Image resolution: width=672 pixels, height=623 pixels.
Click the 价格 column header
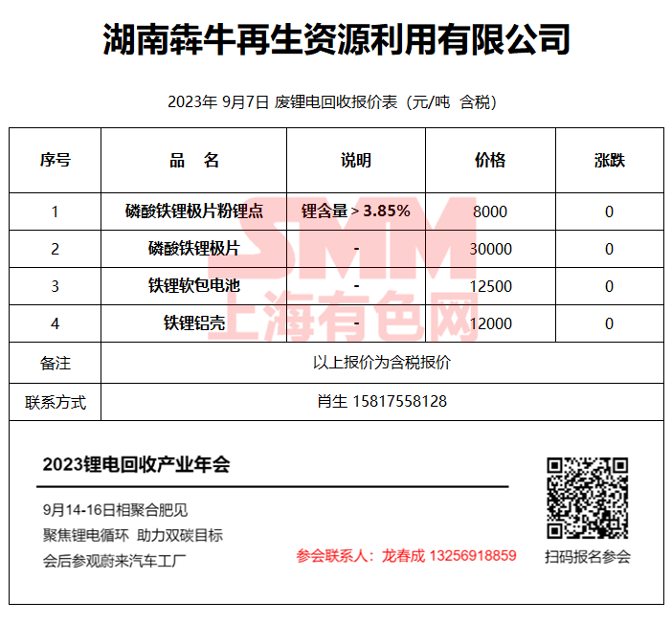[x=490, y=160]
